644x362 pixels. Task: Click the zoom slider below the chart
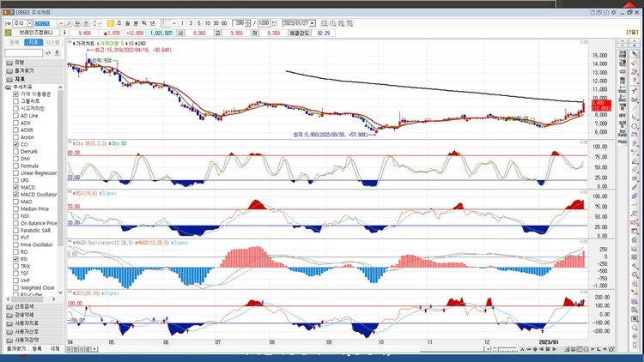pyautogui.click(x=505, y=349)
